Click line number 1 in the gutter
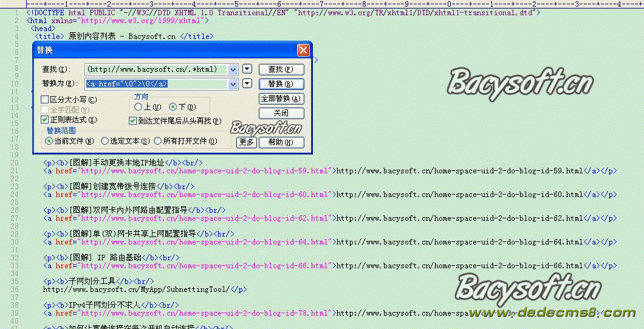 coord(16,13)
